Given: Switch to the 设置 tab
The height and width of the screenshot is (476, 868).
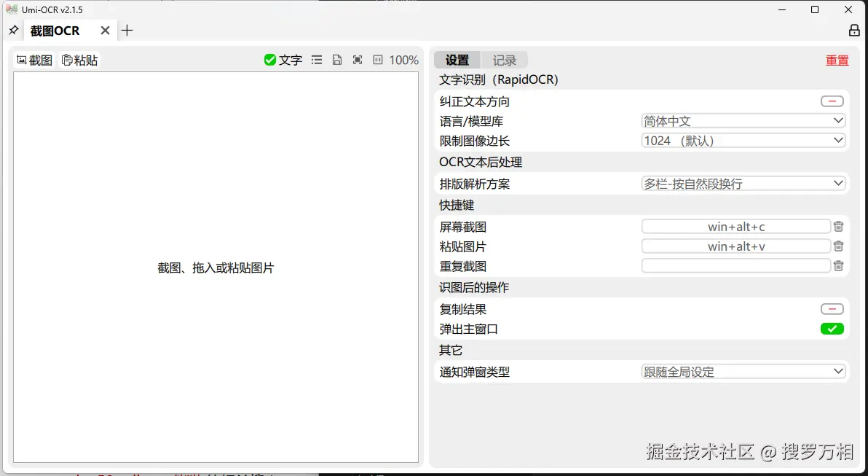Looking at the screenshot, I should pyautogui.click(x=457, y=60).
